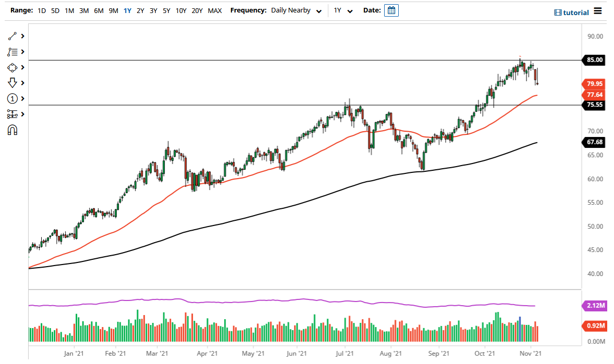Click the 85.00 price level label
This screenshot has height=364, width=614.
594,60
